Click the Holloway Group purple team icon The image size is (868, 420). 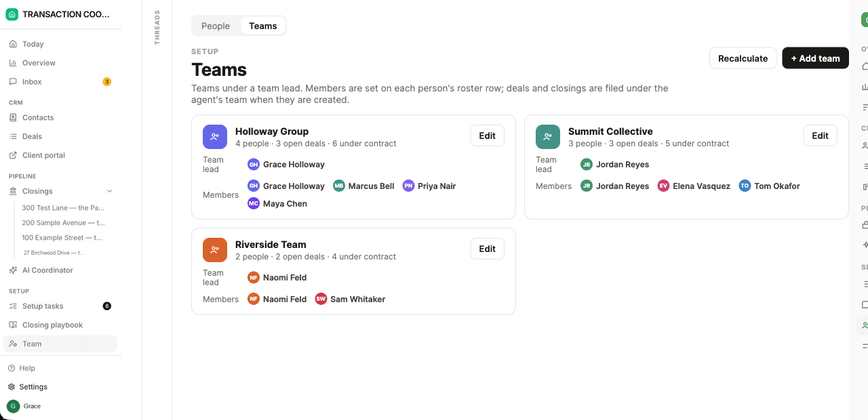215,137
